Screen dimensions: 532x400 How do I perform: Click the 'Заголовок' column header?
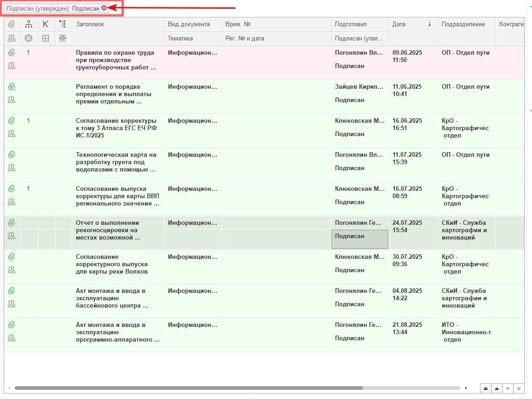(x=118, y=24)
